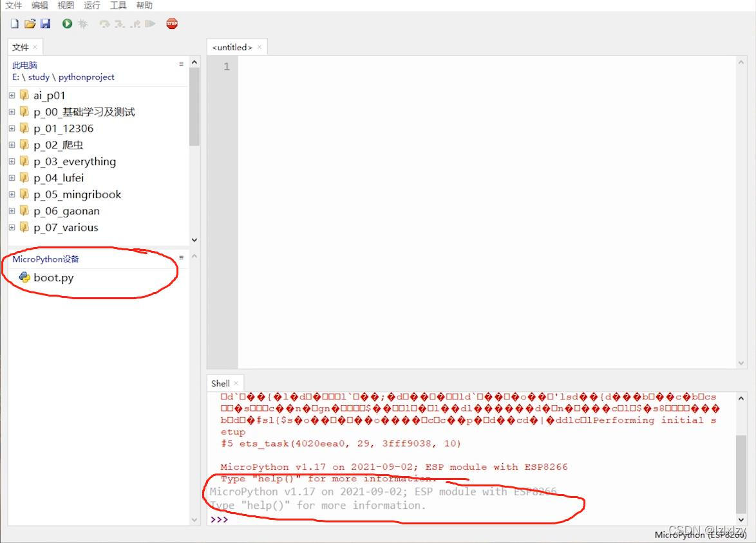Viewport: 756px width, 543px height.
Task: Click the MicroPython设备 header
Action: [x=45, y=259]
